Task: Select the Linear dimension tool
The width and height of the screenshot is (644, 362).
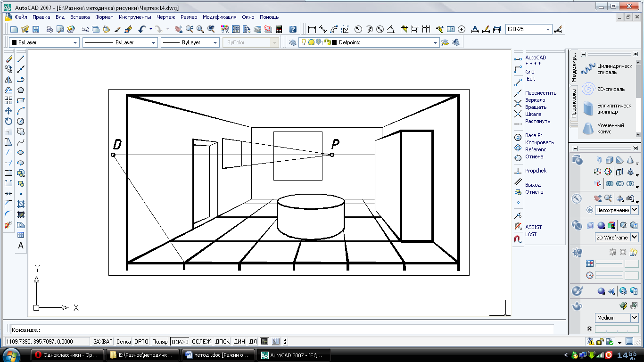Action: click(x=312, y=29)
